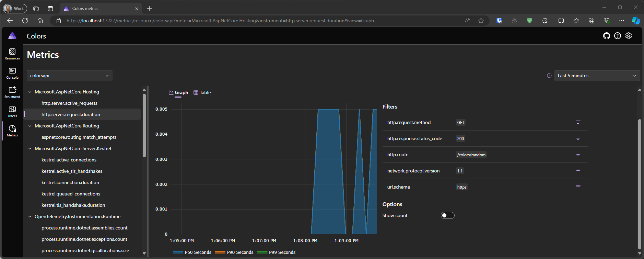Open the Console logs page

coord(12,73)
